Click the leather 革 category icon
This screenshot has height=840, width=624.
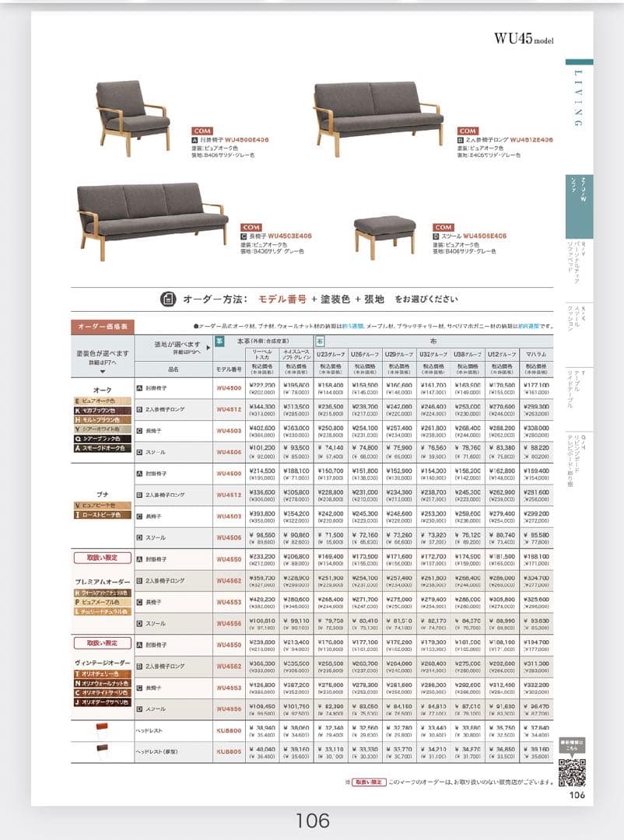[219, 341]
